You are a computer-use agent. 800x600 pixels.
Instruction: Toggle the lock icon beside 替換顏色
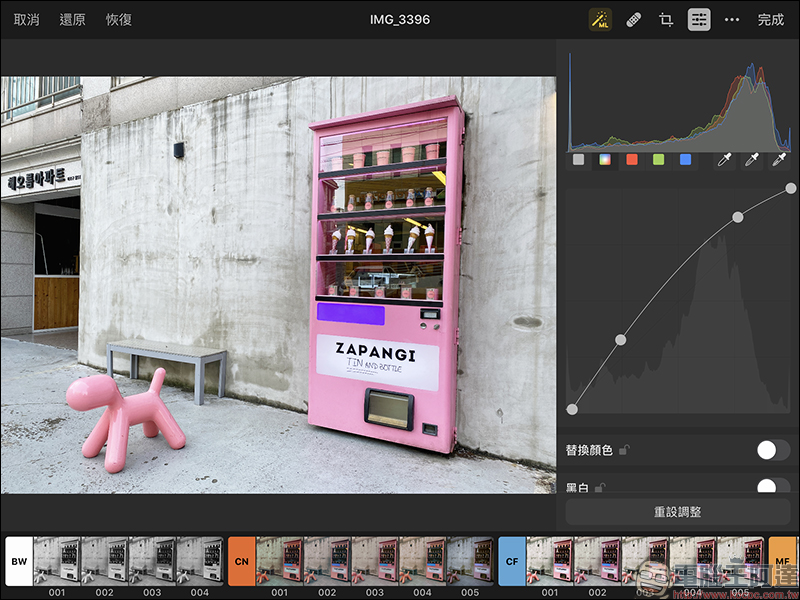pyautogui.click(x=624, y=451)
